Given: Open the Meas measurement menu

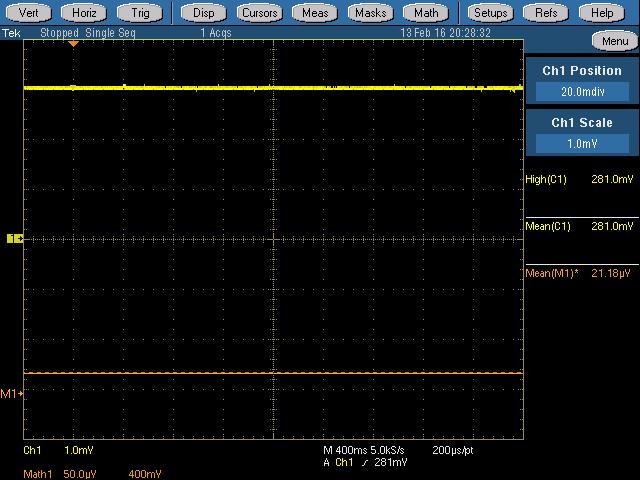Looking at the screenshot, I should pyautogui.click(x=316, y=13).
